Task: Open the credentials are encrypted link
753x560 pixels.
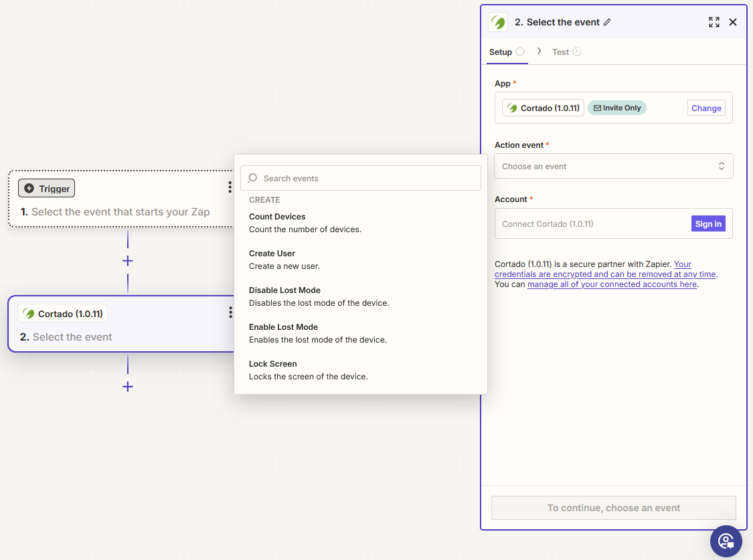Action: tap(605, 274)
